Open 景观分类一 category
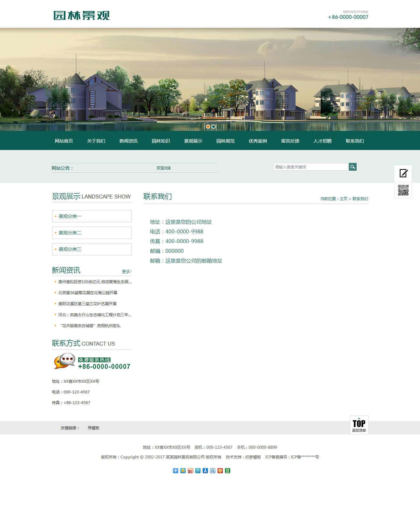Image resolution: width=420 pixels, height=513 pixels. (70, 216)
